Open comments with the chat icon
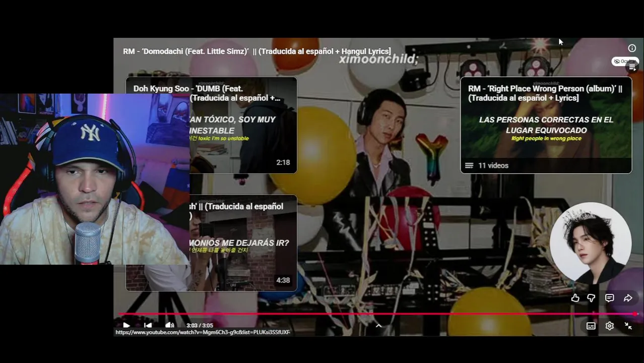The width and height of the screenshot is (644, 363). pos(609,298)
